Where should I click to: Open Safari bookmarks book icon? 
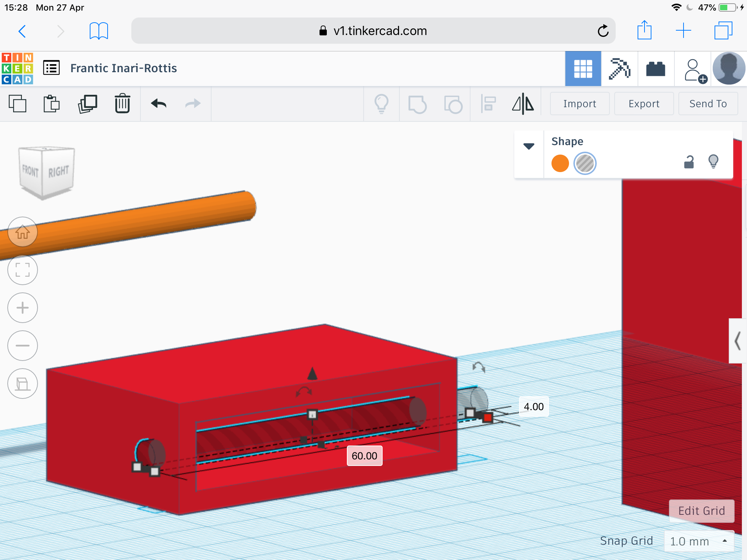(99, 31)
